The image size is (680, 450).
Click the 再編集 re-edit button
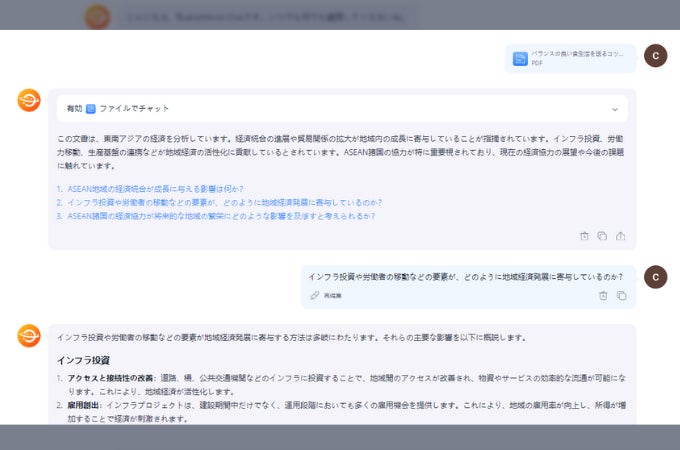[333, 296]
